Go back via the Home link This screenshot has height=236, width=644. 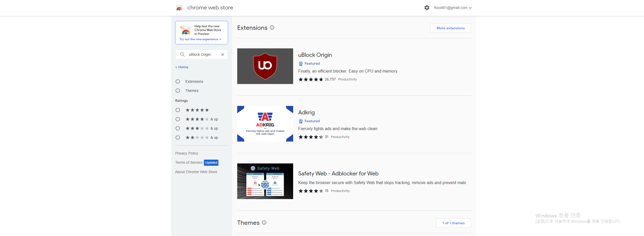click(182, 67)
